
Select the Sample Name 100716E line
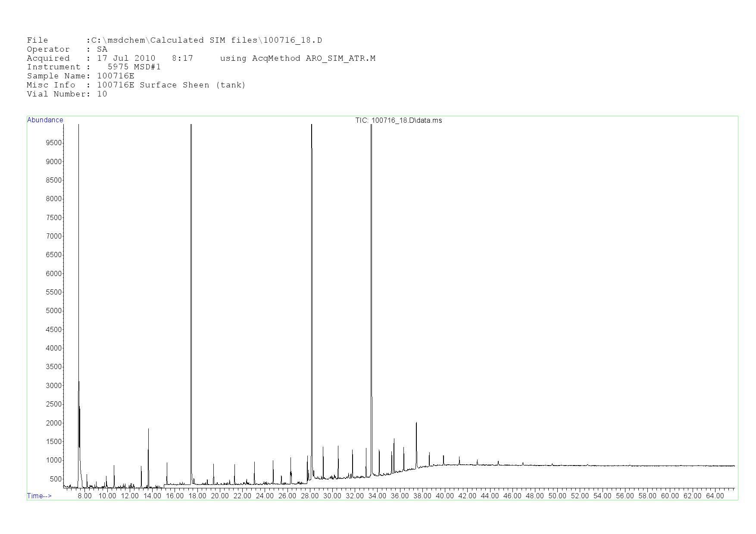point(81,76)
